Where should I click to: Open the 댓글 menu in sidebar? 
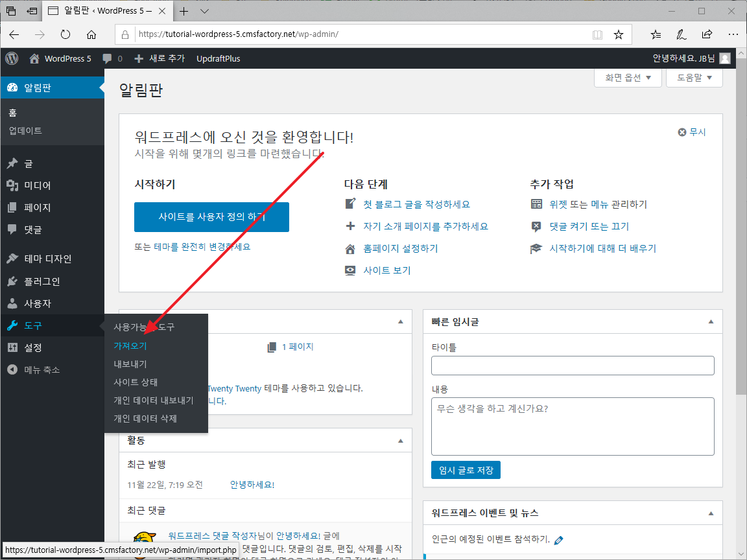[53, 229]
